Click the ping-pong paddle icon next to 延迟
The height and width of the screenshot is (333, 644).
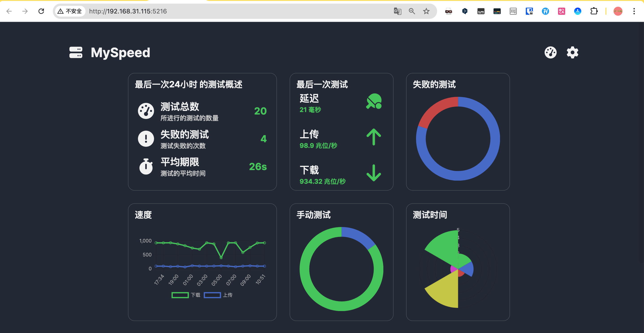click(374, 101)
